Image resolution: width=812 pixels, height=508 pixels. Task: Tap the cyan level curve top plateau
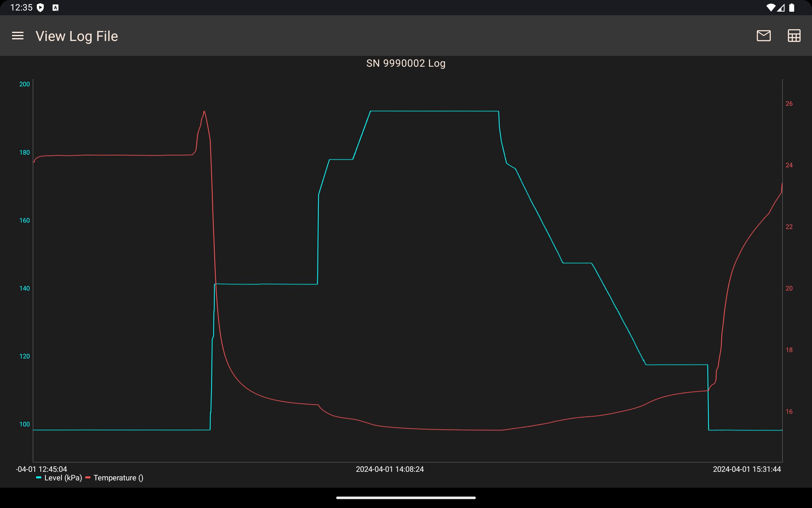[x=435, y=111]
